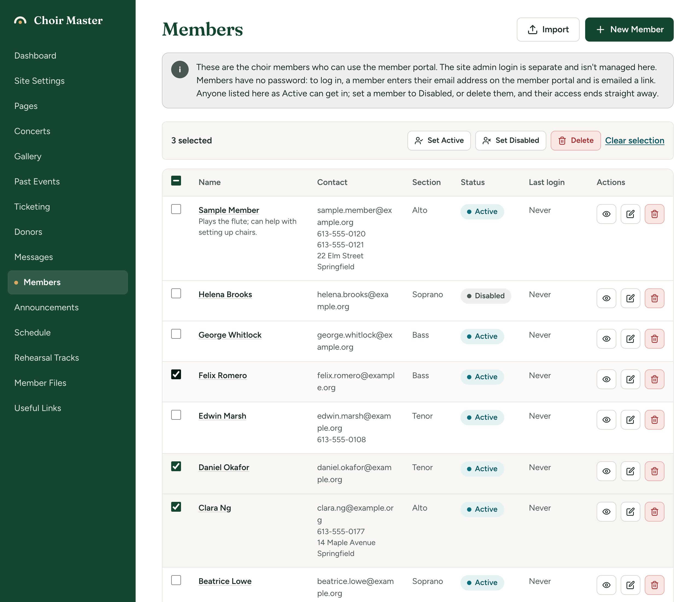Go to Site Settings in sidebar
This screenshot has width=700, height=602.
click(x=68, y=81)
